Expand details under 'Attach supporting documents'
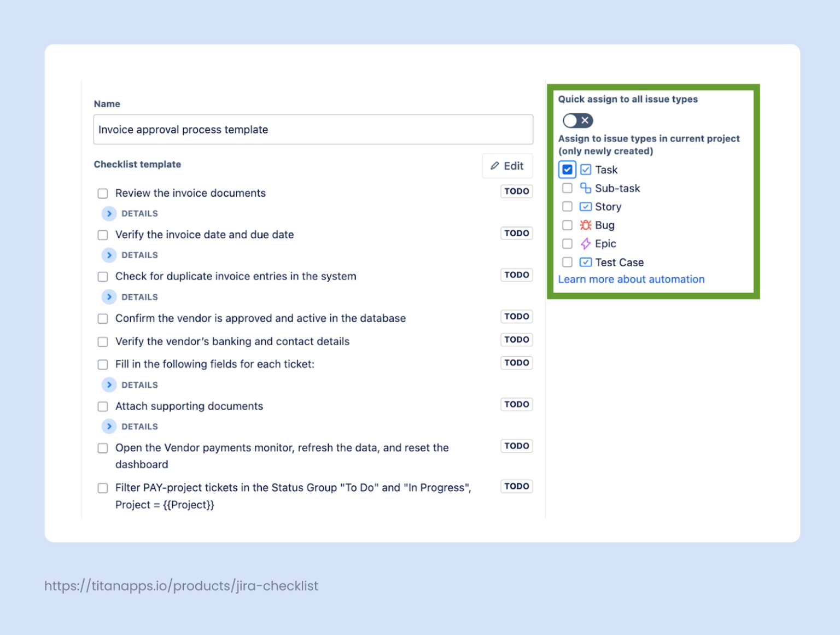This screenshot has height=635, width=840. (109, 427)
